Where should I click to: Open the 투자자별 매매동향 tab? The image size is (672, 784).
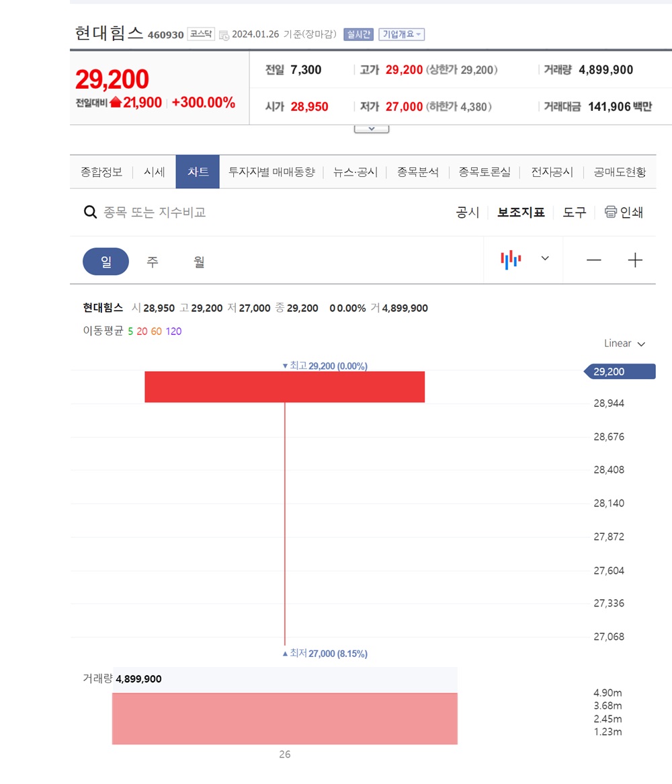(271, 172)
